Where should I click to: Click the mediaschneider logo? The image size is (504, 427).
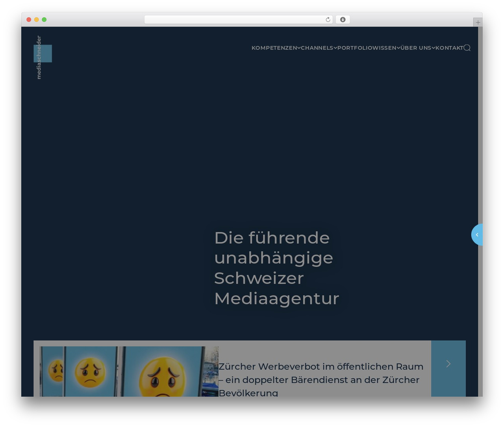pos(43,57)
